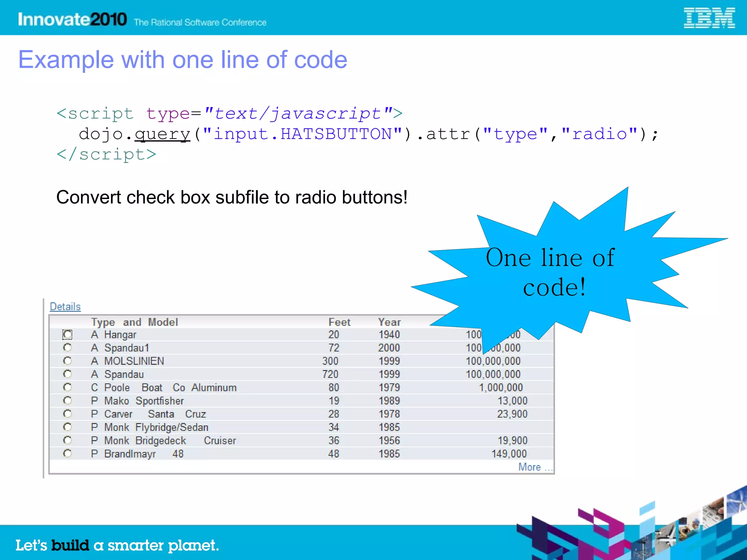The image size is (747, 560).
Task: Click the year value 2000
Action: click(389, 348)
